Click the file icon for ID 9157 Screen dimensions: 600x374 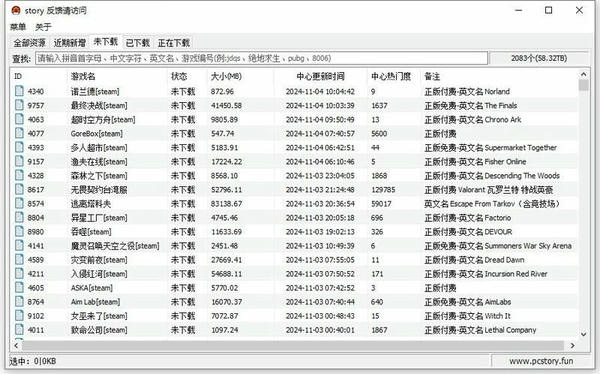[19, 161]
